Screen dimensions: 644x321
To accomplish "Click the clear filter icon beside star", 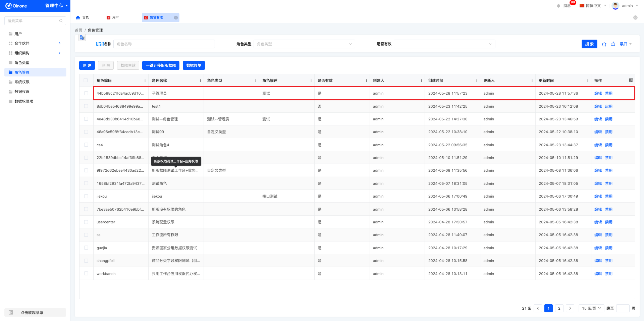I will (613, 44).
